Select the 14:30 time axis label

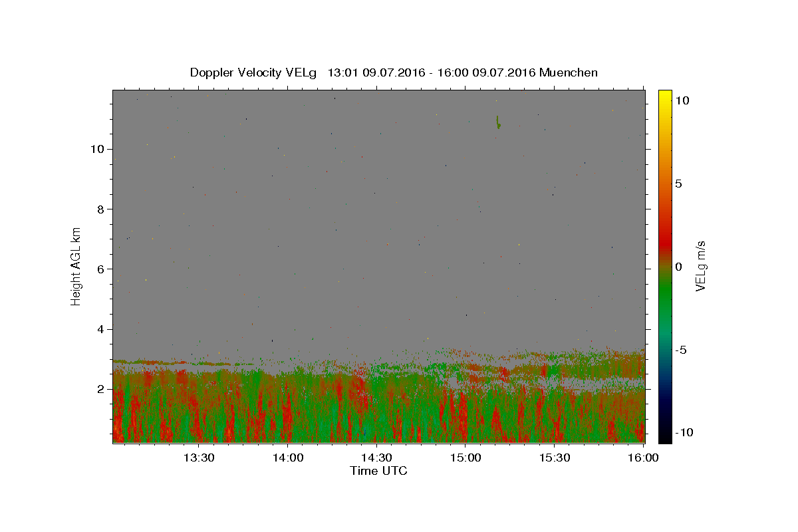tap(376, 458)
